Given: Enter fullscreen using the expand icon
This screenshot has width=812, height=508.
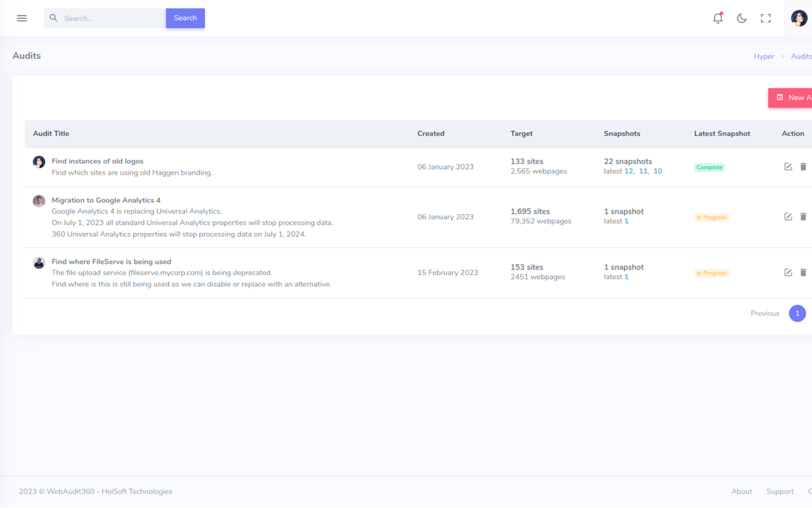Looking at the screenshot, I should pyautogui.click(x=766, y=18).
